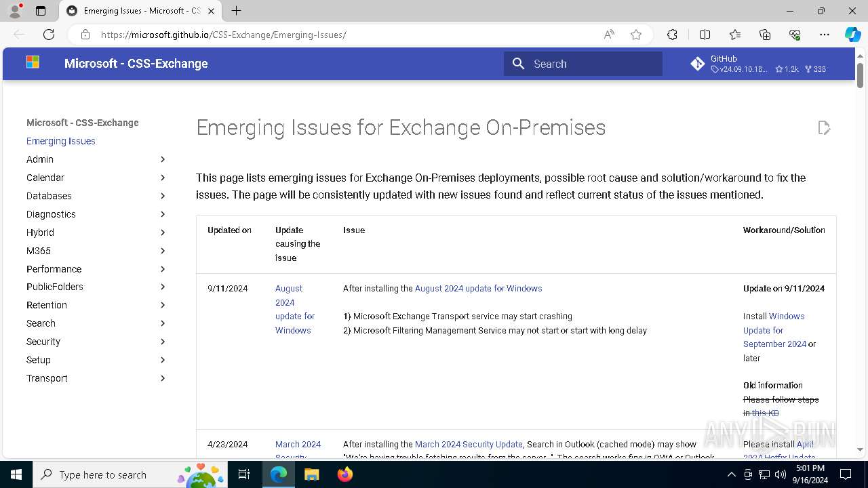Open Security section in sidebar
868x488 pixels.
pyautogui.click(x=97, y=342)
